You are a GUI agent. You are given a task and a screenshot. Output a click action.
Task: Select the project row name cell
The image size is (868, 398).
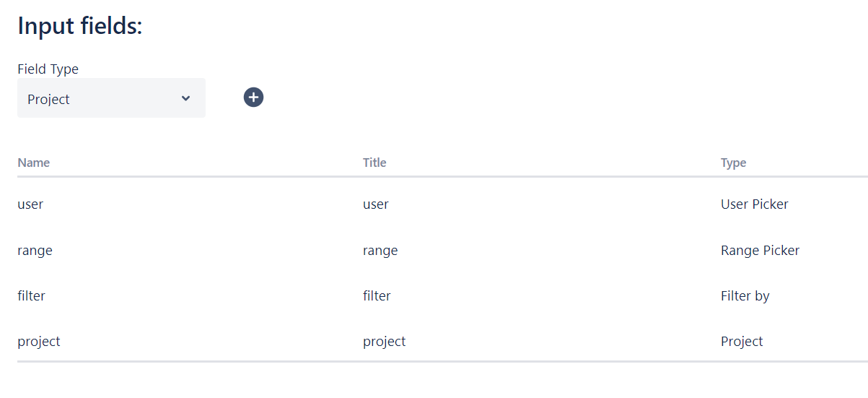click(39, 342)
